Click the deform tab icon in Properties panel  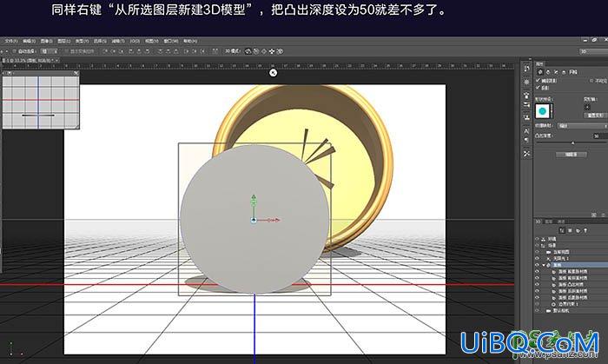548,72
